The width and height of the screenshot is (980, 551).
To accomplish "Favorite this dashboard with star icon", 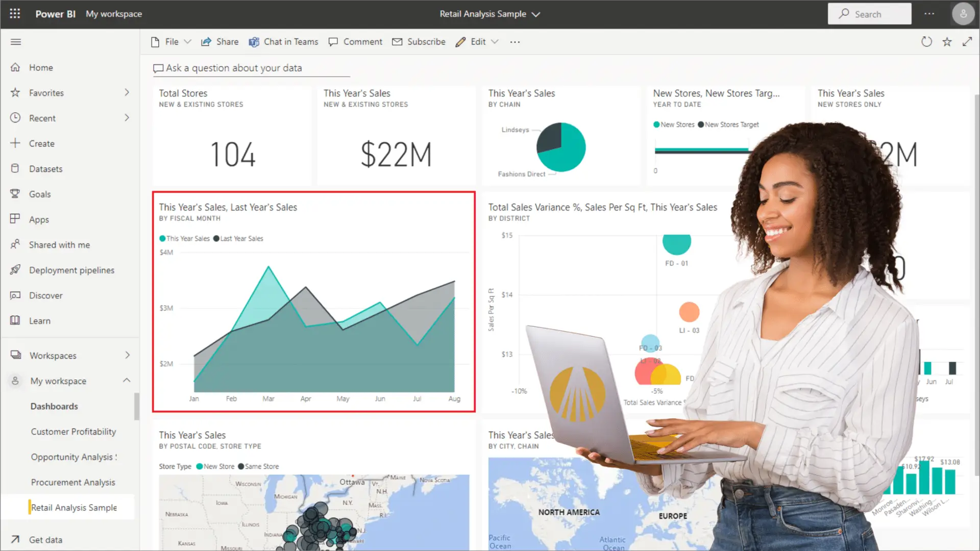I will [x=947, y=42].
